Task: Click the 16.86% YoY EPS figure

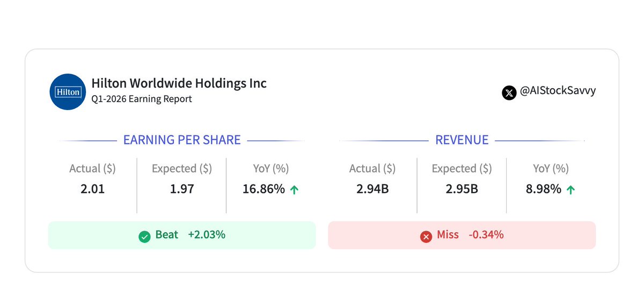Action: (263, 189)
